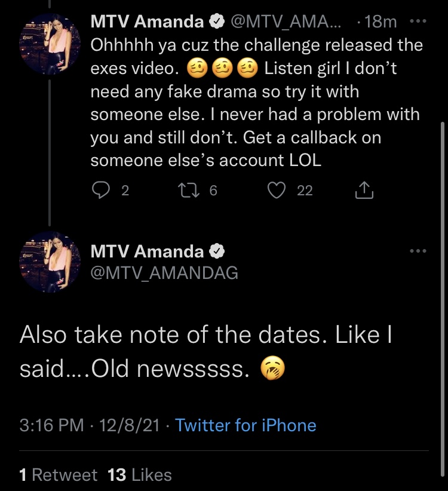The height and width of the screenshot is (491, 448).
Task: Click the 3:16 PM 12/8/21 timestamp
Action: 90,425
